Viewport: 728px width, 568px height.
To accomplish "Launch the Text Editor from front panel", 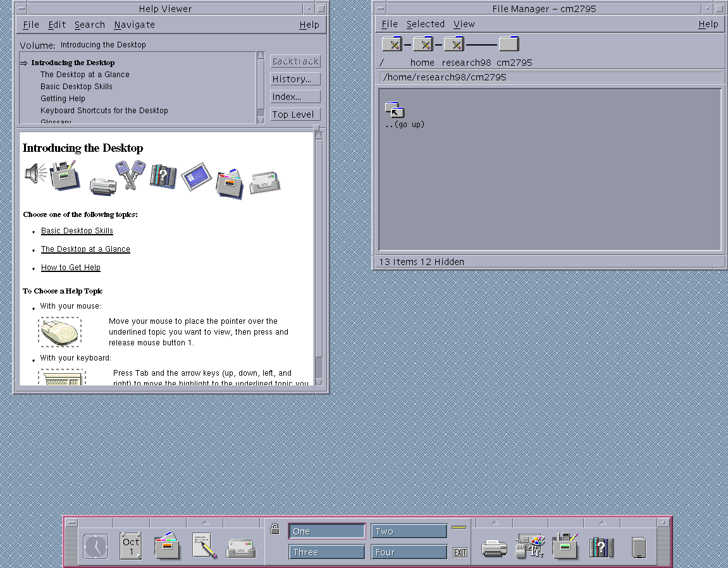I will [204, 546].
